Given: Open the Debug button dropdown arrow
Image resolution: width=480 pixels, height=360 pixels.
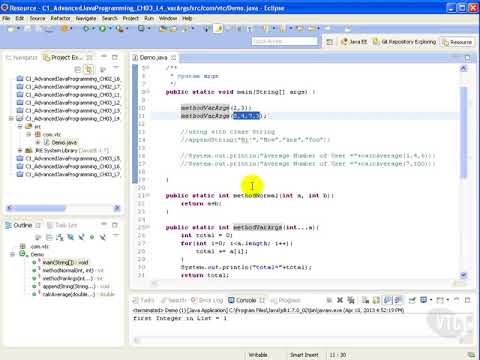Looking at the screenshot, I should pos(93,29).
